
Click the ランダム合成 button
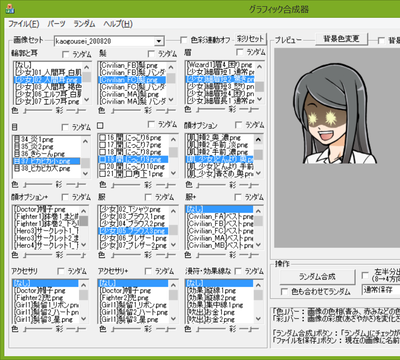[317, 277]
